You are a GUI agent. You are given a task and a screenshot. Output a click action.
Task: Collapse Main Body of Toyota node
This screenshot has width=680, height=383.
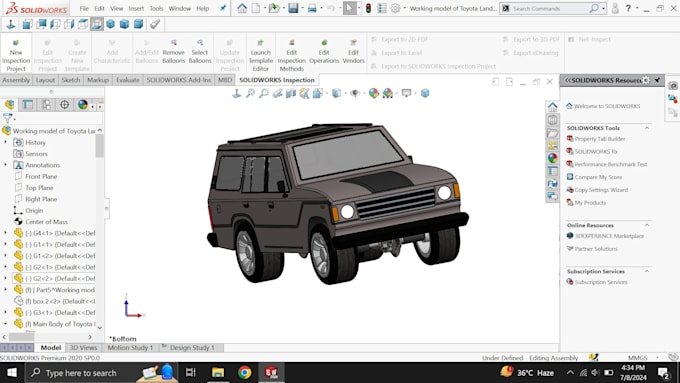click(6, 324)
